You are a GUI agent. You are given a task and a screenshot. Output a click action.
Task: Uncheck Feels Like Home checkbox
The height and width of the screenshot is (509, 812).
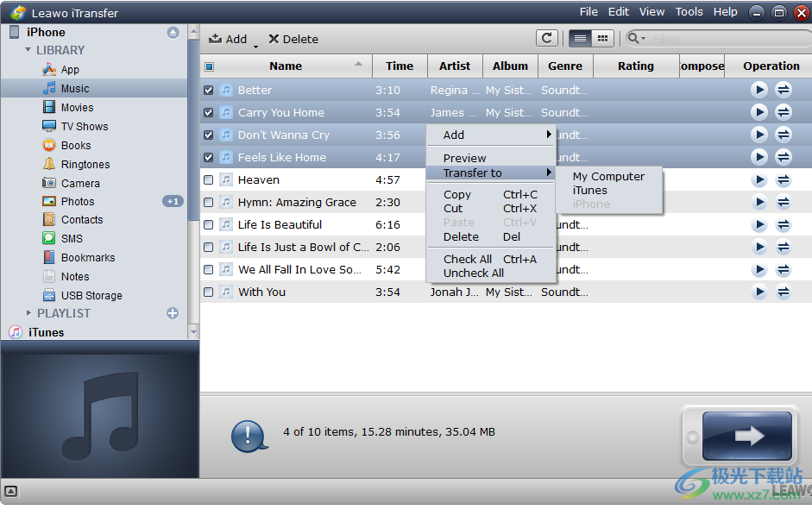(208, 157)
